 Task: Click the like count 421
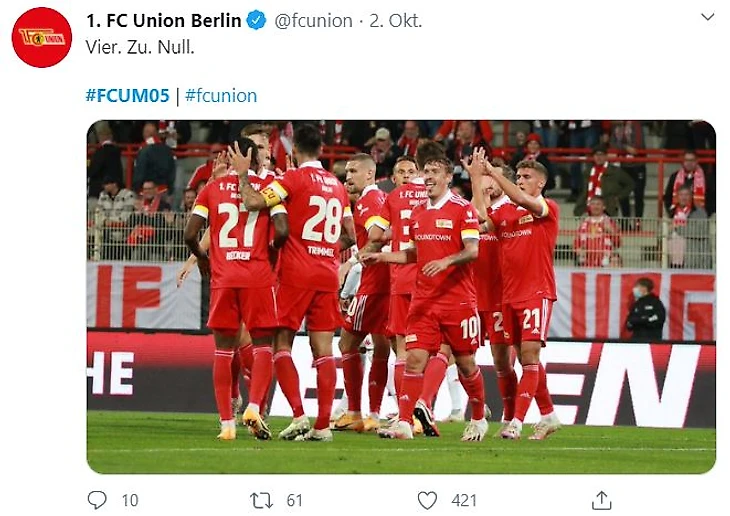coord(464,500)
